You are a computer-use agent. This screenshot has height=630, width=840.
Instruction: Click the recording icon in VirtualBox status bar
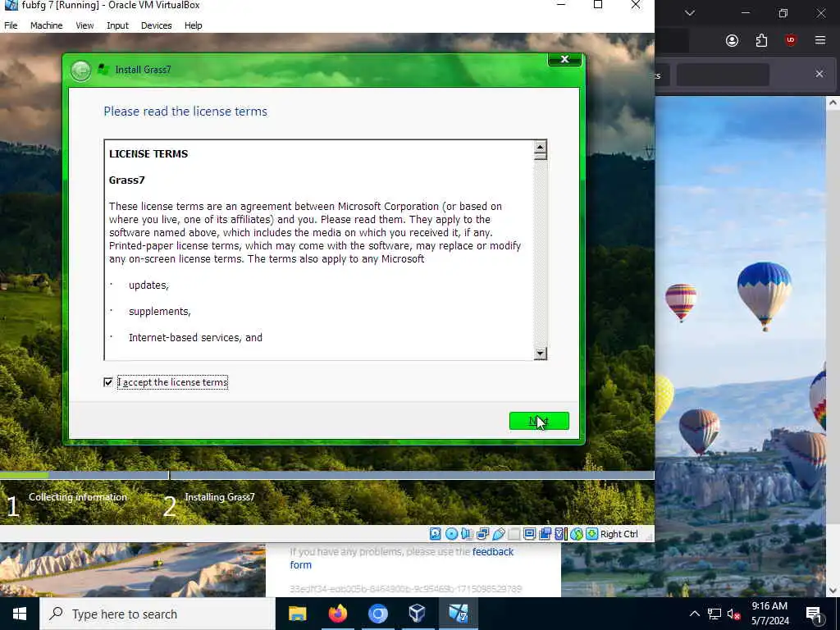click(x=545, y=533)
